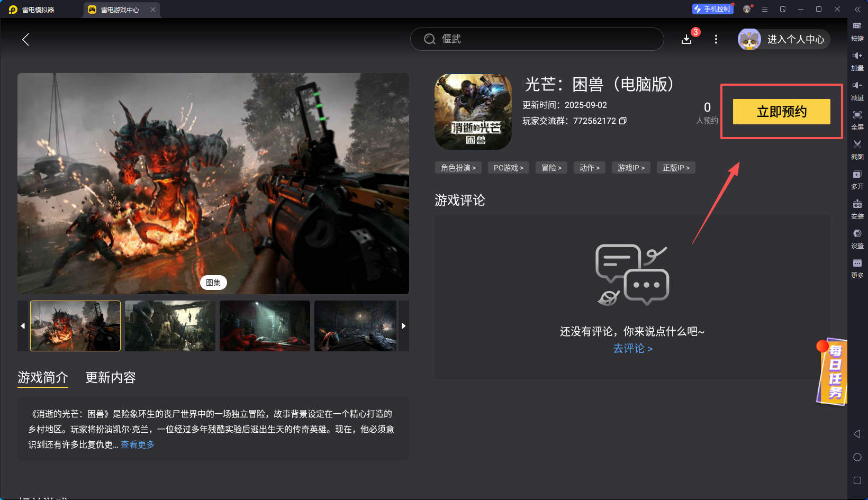The image size is (868, 500).
Task: Click the main game screenshot image
Action: click(x=213, y=184)
